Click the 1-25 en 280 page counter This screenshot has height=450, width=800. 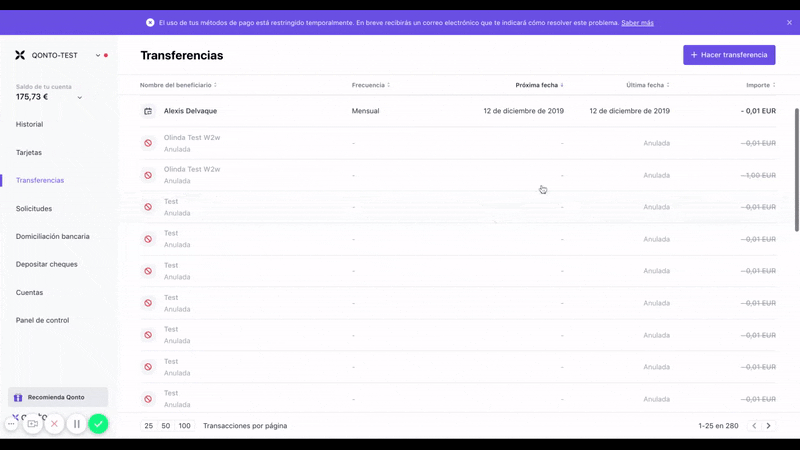(718, 426)
